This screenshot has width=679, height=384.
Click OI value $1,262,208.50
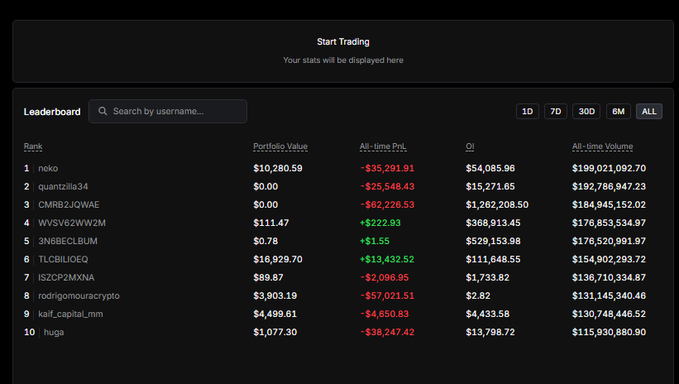click(x=497, y=205)
